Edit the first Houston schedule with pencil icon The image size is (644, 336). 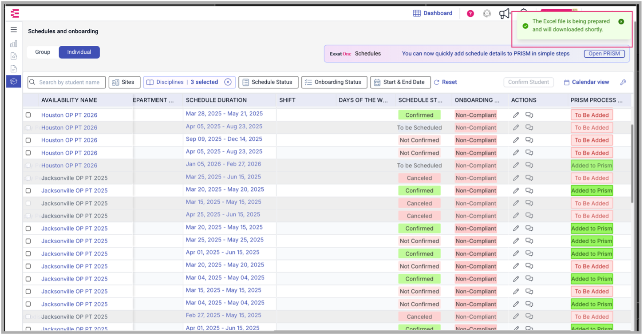pyautogui.click(x=516, y=115)
